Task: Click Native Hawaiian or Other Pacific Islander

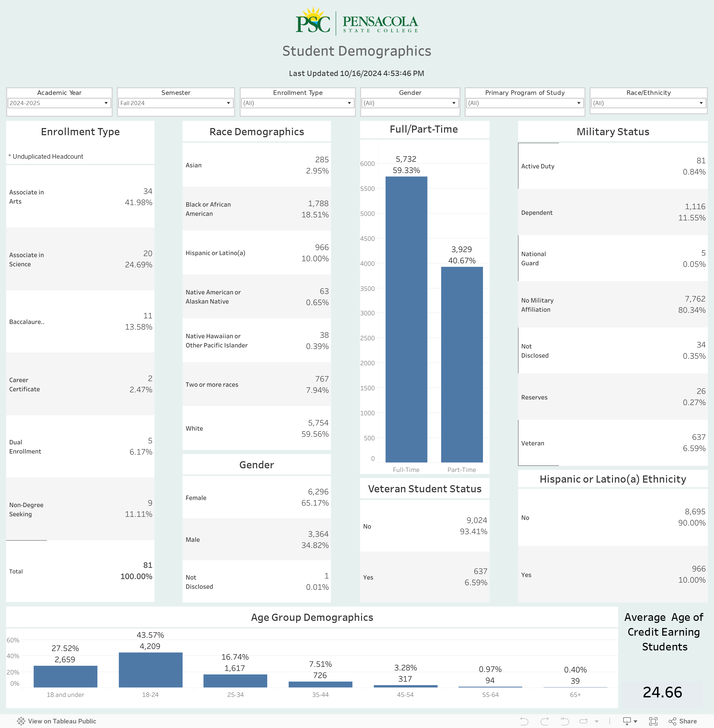Action: click(x=257, y=341)
